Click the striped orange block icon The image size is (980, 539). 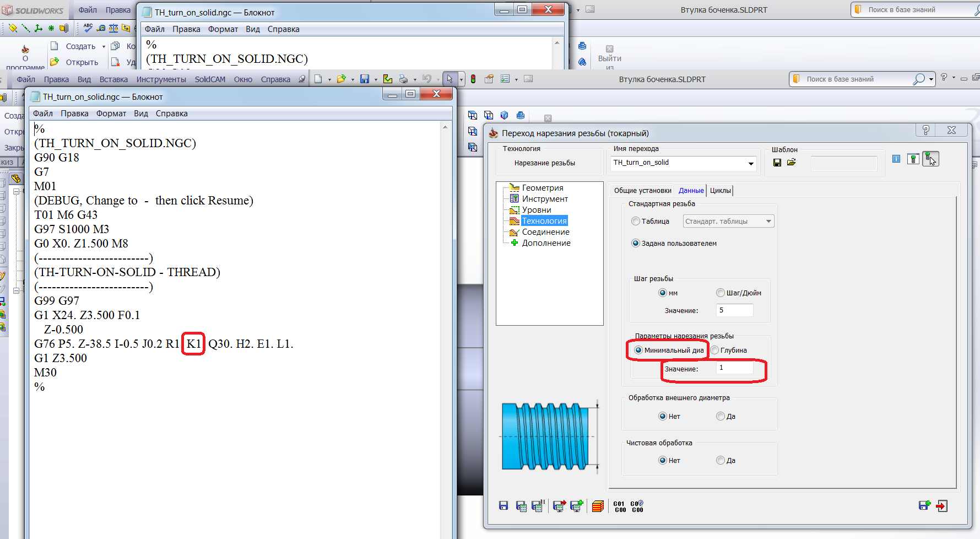(598, 506)
